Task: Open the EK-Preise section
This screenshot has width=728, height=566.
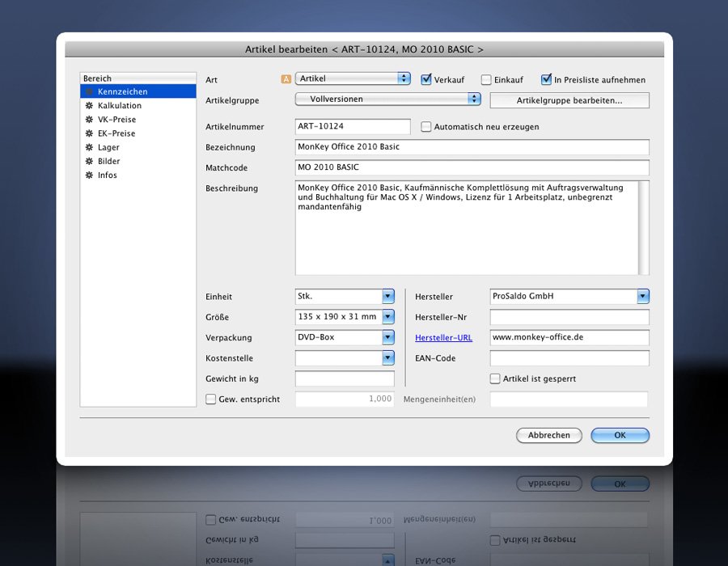Action: pyautogui.click(x=138, y=133)
